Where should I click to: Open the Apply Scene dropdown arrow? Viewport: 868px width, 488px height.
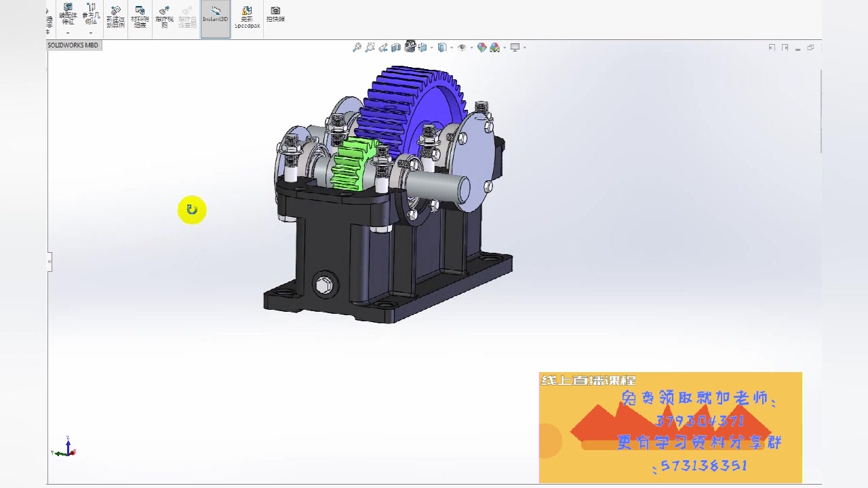pyautogui.click(x=505, y=47)
